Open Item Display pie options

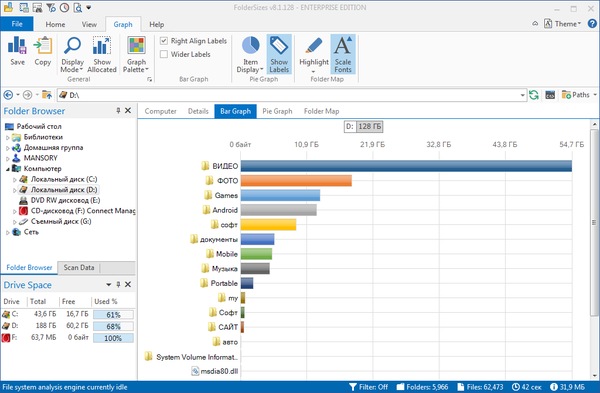pos(250,54)
